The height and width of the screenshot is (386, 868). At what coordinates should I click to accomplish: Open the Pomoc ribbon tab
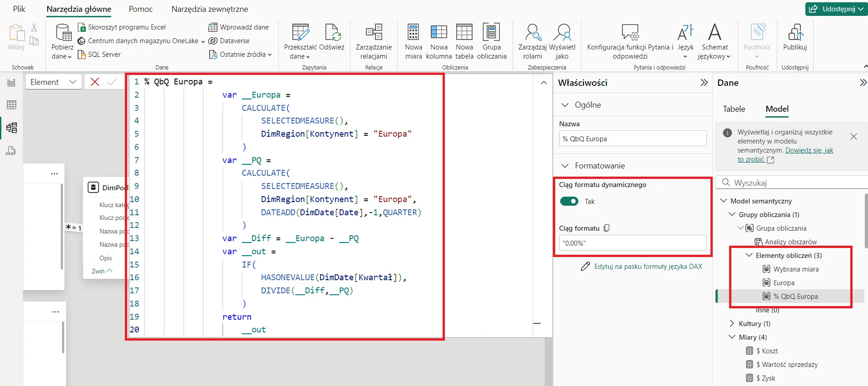(141, 9)
